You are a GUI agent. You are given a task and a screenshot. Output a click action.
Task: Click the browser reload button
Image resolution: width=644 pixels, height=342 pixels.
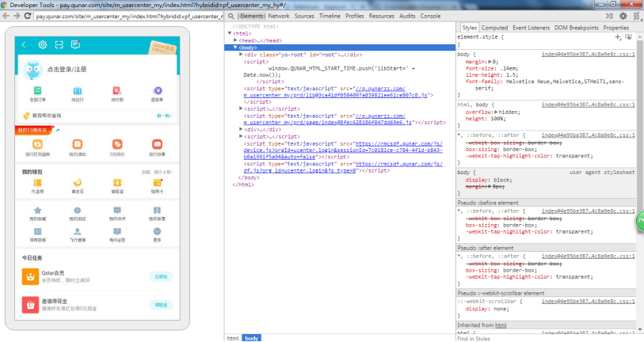pyautogui.click(x=28, y=16)
